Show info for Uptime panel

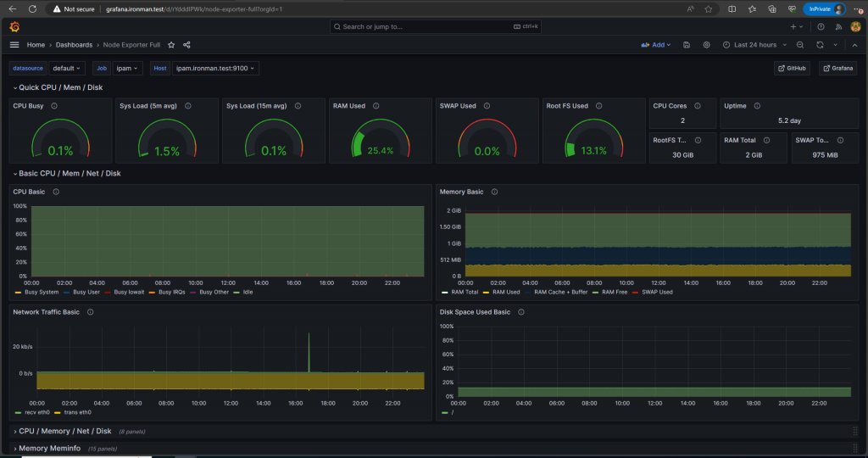[x=757, y=106]
